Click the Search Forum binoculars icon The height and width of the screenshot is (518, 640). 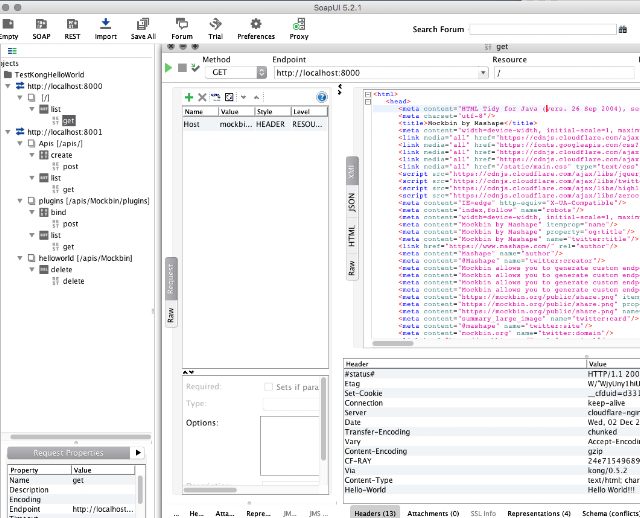(622, 29)
